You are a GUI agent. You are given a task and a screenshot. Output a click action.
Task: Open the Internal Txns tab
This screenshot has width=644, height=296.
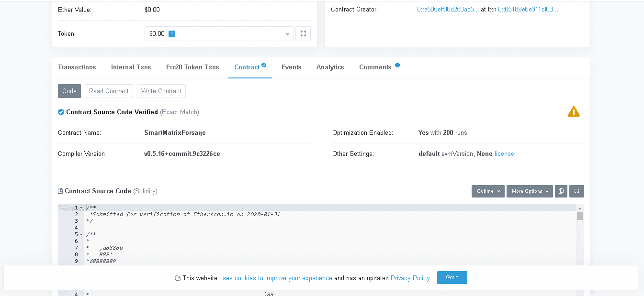point(131,67)
